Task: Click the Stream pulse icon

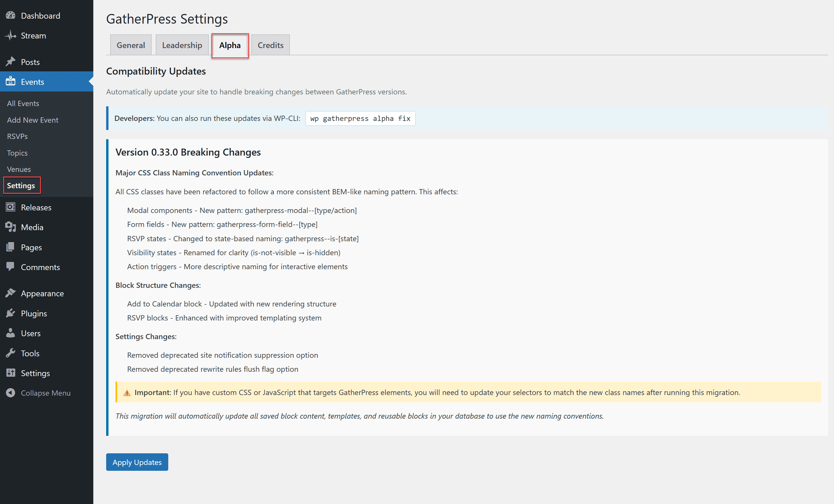Action: [10, 36]
